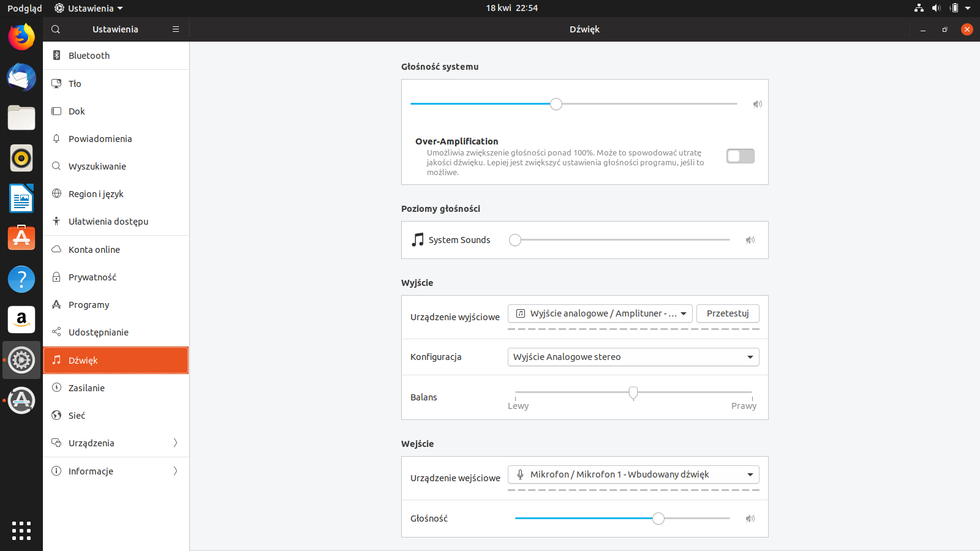
Task: Open the Ustawienia app menu in top bar
Action: [89, 8]
